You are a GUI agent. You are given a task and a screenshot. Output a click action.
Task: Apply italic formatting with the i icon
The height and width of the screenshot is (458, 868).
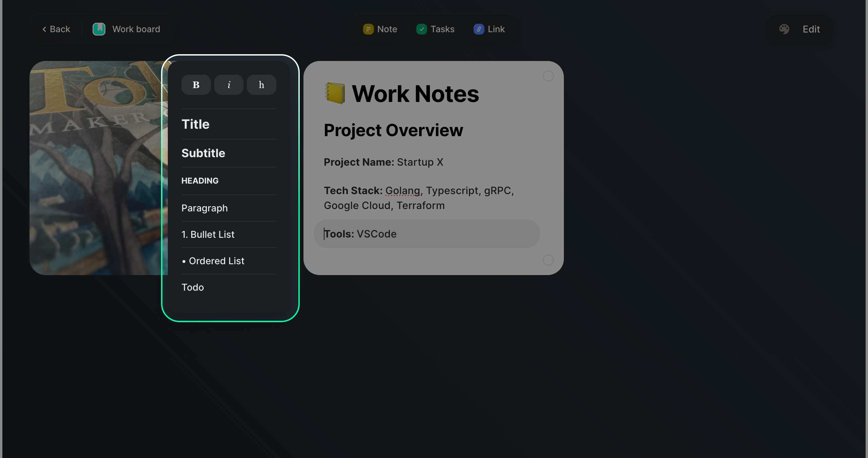point(229,85)
